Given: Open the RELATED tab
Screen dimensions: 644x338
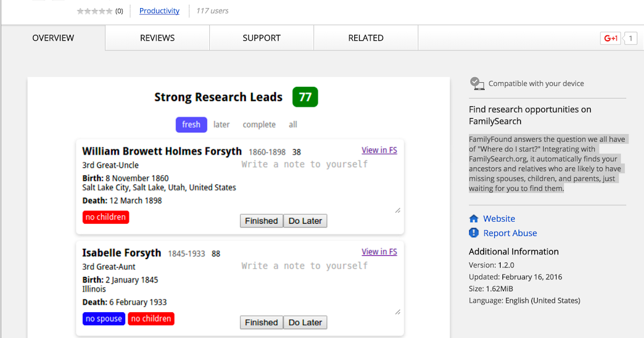Looking at the screenshot, I should (x=365, y=38).
